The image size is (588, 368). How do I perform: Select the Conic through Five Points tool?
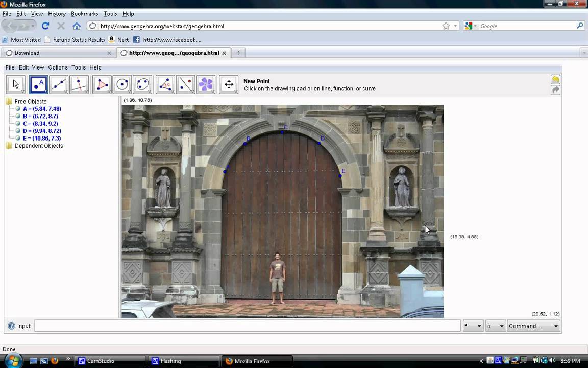142,85
